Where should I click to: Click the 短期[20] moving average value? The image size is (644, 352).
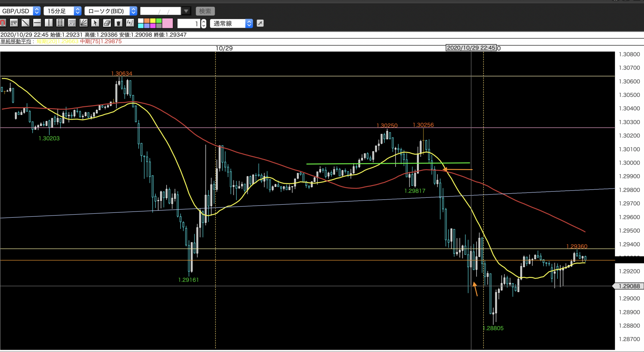[58, 41]
